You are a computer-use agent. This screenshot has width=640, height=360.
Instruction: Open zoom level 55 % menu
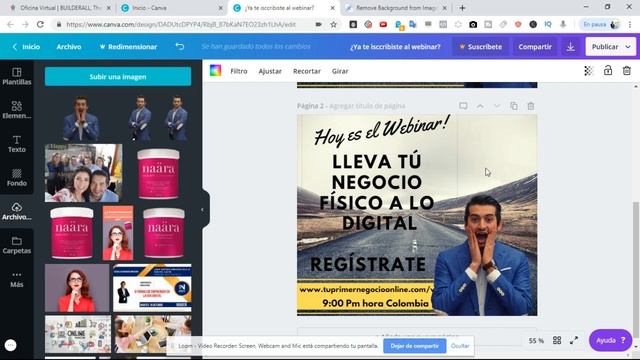point(536,340)
